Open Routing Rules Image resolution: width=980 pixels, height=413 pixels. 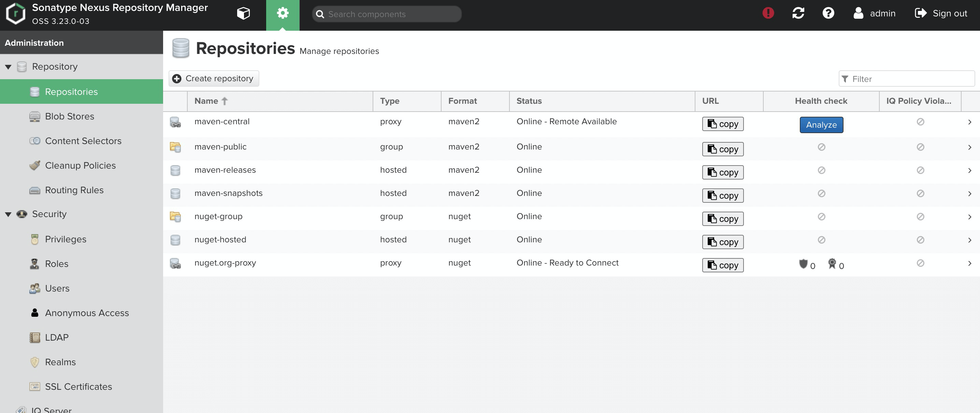[82, 190]
